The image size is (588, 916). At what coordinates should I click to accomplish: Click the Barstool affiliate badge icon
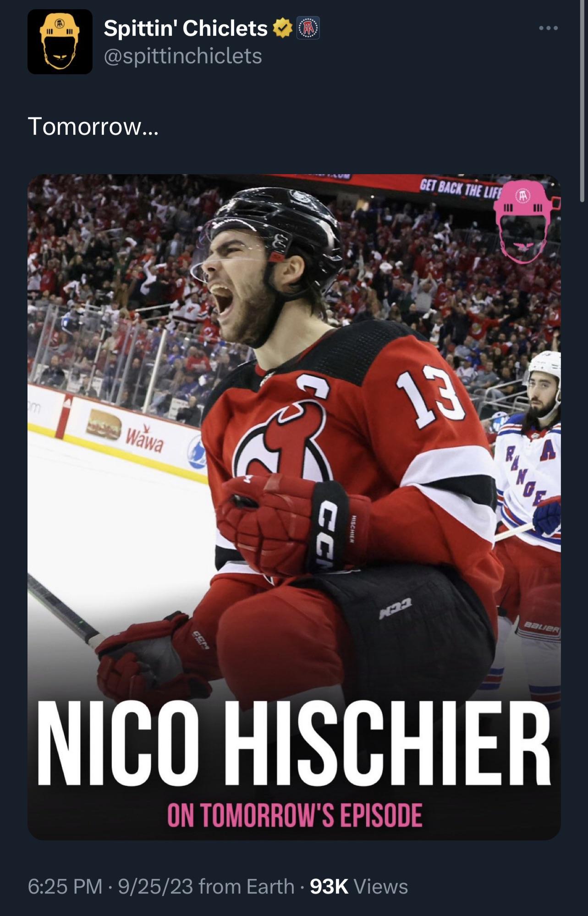point(308,28)
